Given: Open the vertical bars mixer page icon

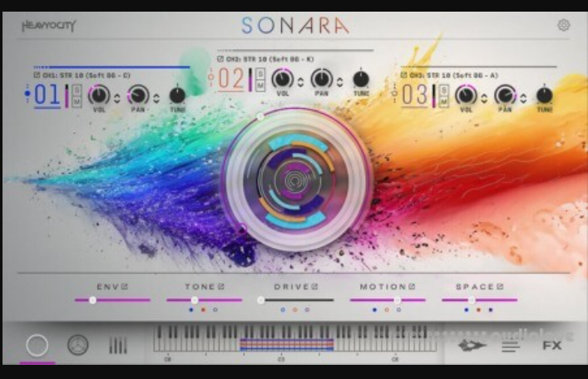Looking at the screenshot, I should pyautogui.click(x=118, y=346).
